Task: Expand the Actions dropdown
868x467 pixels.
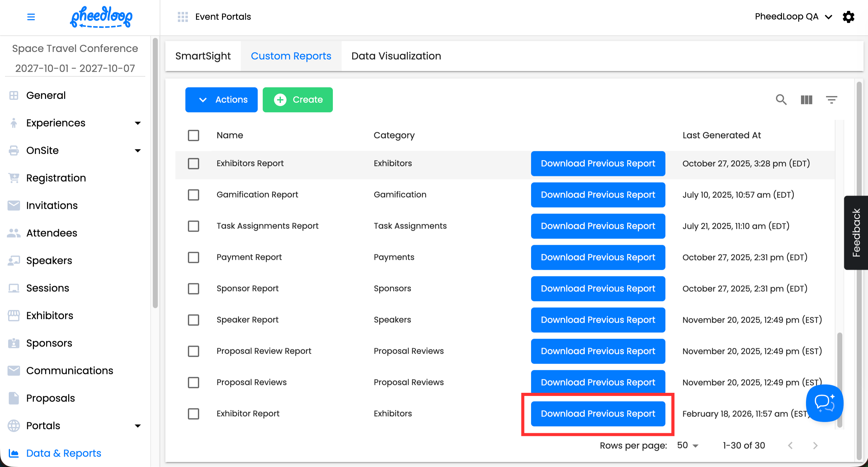Action: tap(221, 100)
